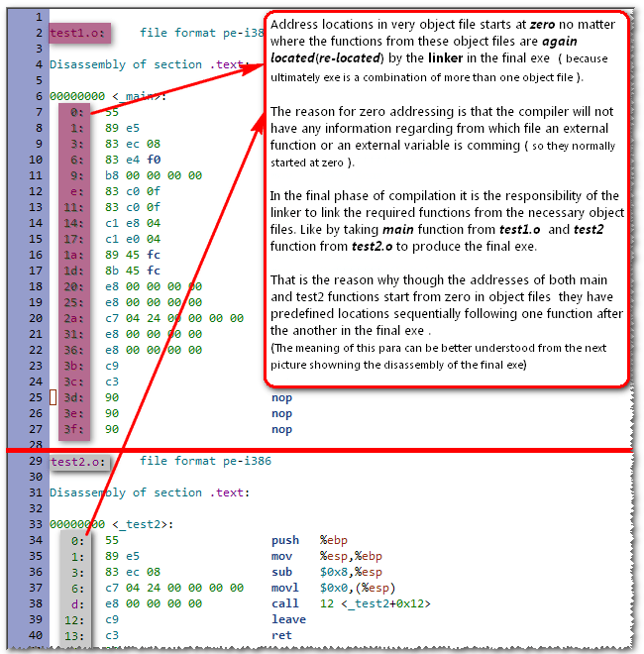644x654 pixels.
Task: Click address offset '1d:'
Action: (x=74, y=271)
